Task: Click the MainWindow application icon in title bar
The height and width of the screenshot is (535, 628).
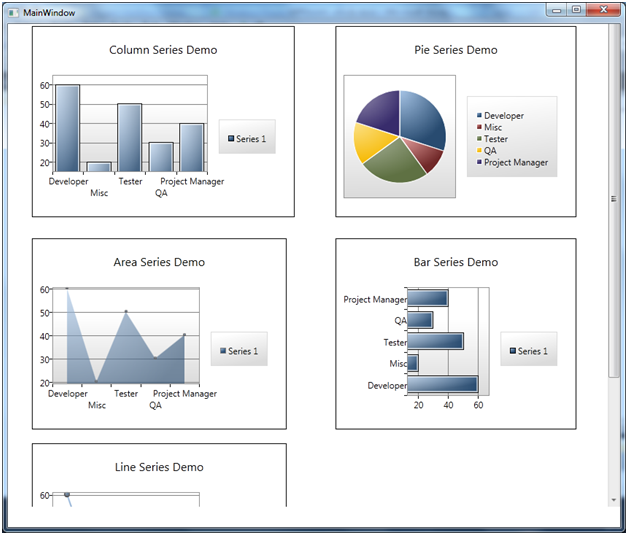Action: pyautogui.click(x=13, y=13)
